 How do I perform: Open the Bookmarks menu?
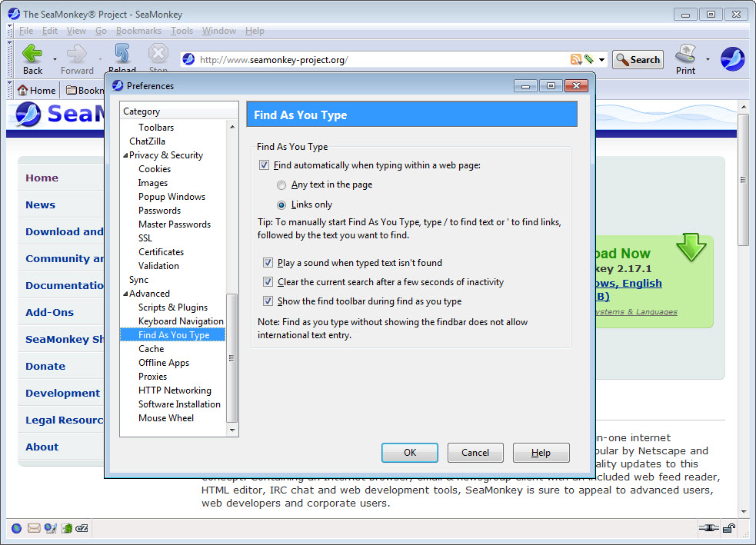138,31
